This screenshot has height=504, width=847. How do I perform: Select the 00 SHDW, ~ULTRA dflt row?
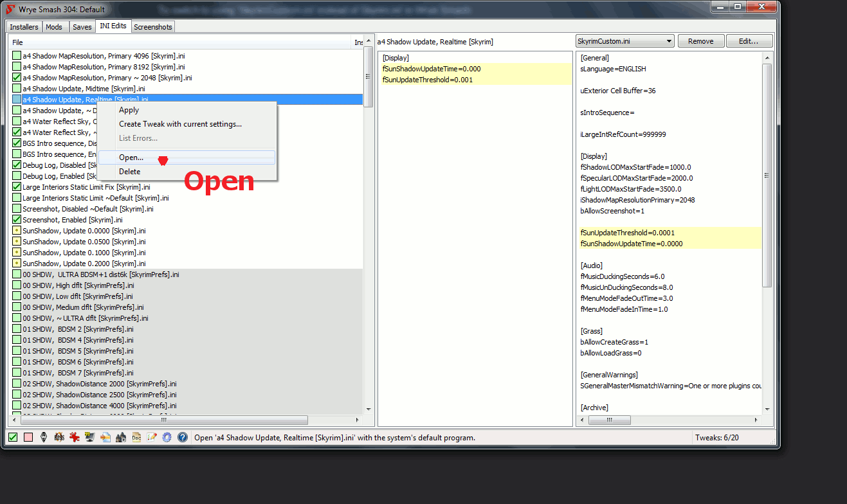[x=187, y=318]
